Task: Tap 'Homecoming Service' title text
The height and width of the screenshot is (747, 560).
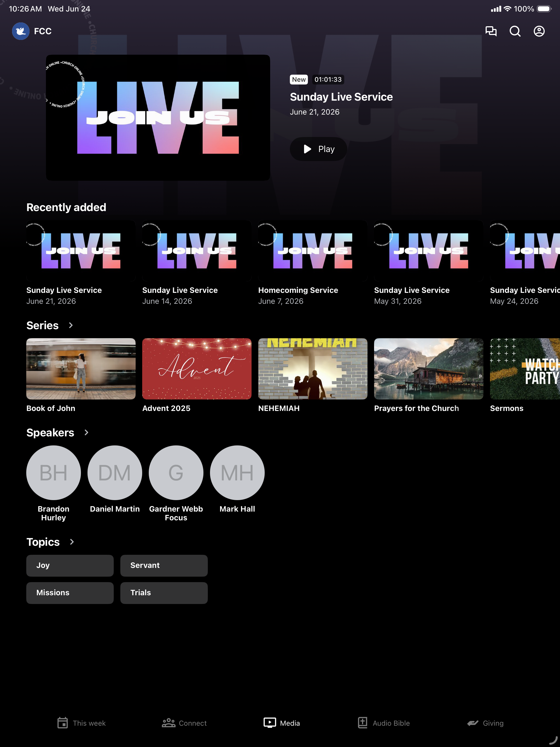Action: point(298,290)
